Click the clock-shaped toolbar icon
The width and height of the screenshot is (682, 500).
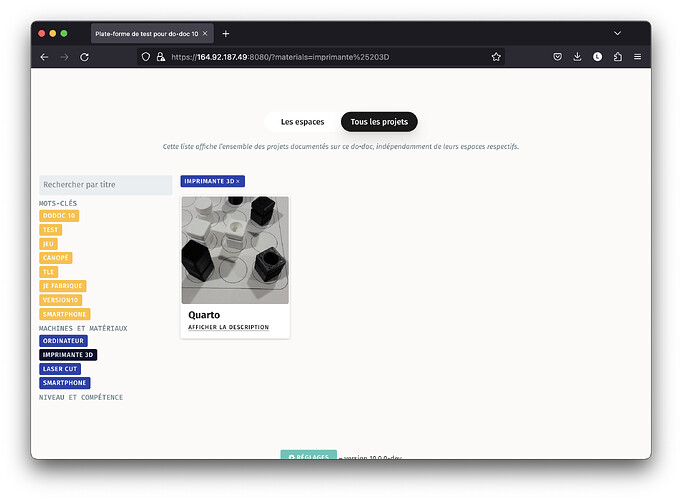(597, 57)
